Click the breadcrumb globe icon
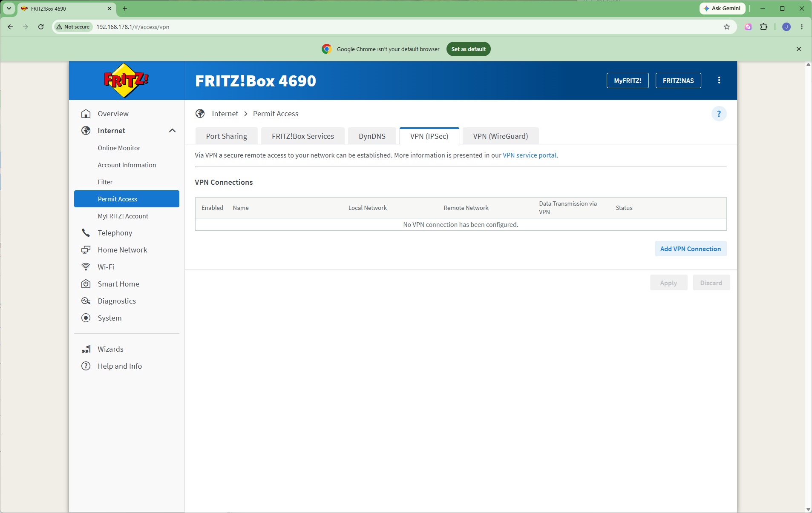 [x=200, y=114]
